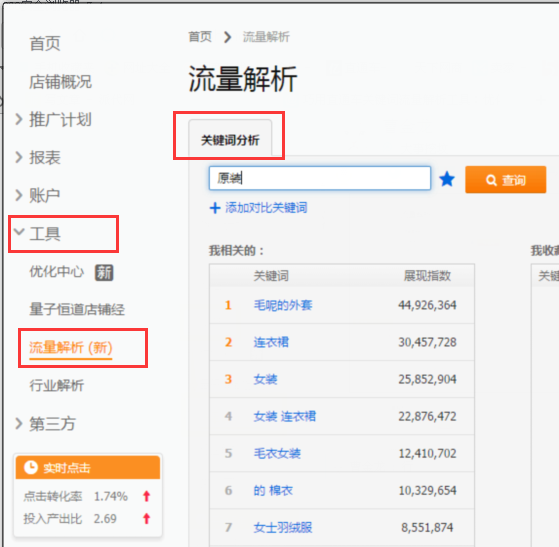Click the value 30,457,728
The image size is (559, 547).
point(427,342)
